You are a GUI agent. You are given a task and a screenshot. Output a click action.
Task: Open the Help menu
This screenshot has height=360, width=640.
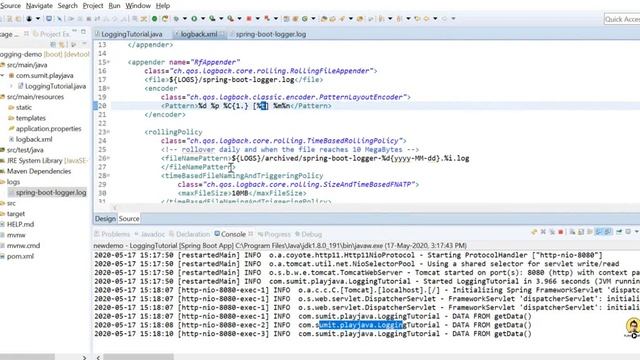coord(163,6)
